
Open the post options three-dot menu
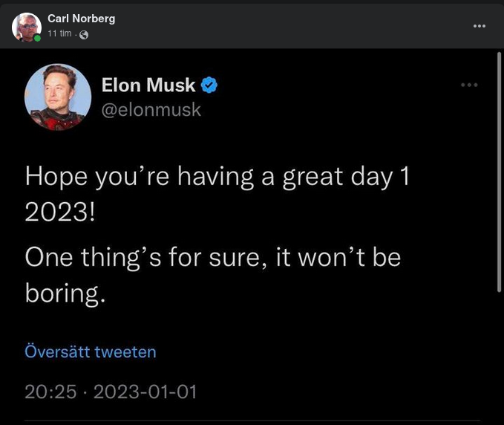480,26
